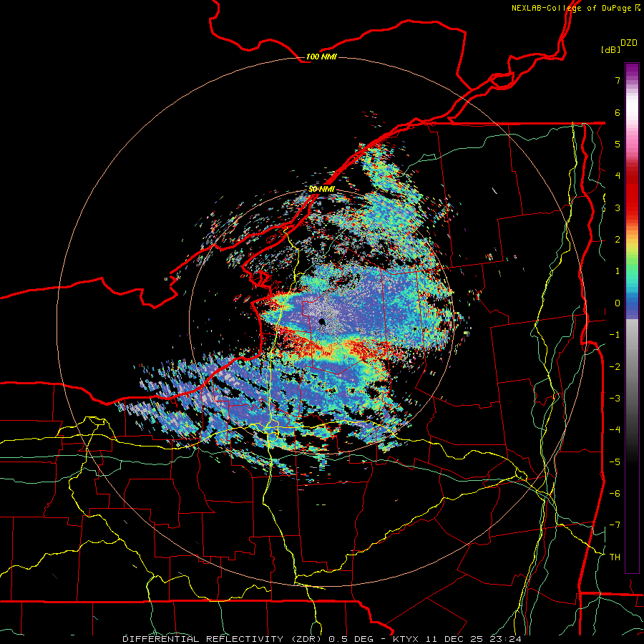The height and width of the screenshot is (644, 644).
Task: Click the [dB] unit label
Action: (x=611, y=49)
